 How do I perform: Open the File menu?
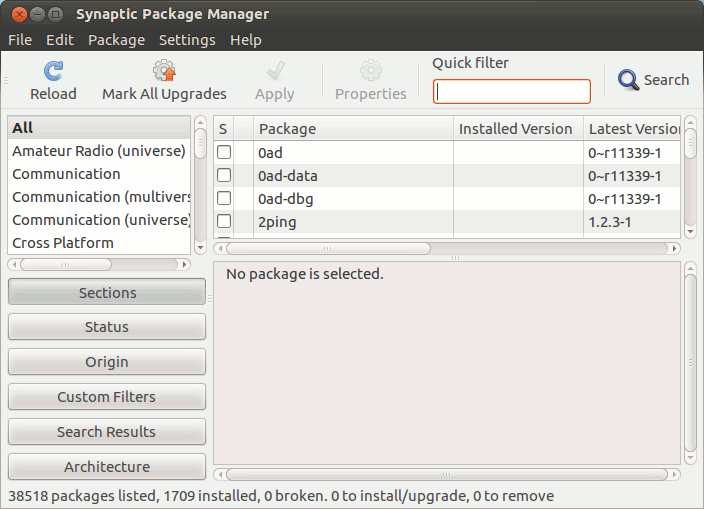tap(20, 40)
